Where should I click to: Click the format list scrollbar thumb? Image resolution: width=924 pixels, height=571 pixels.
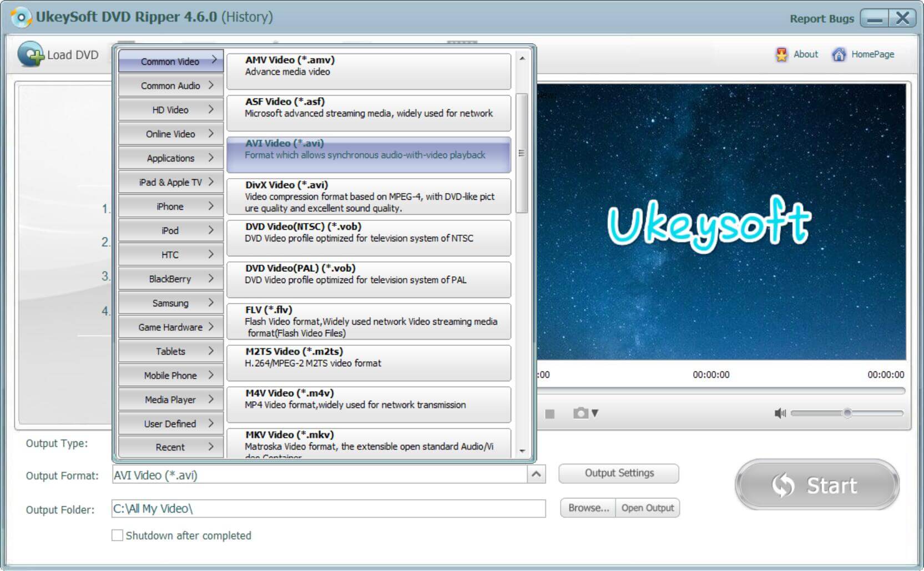(521, 153)
